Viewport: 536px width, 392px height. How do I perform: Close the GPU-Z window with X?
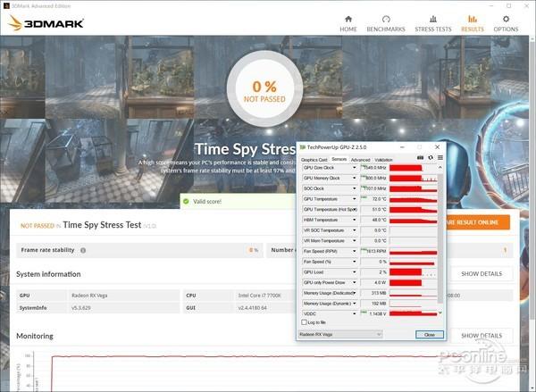coord(437,147)
